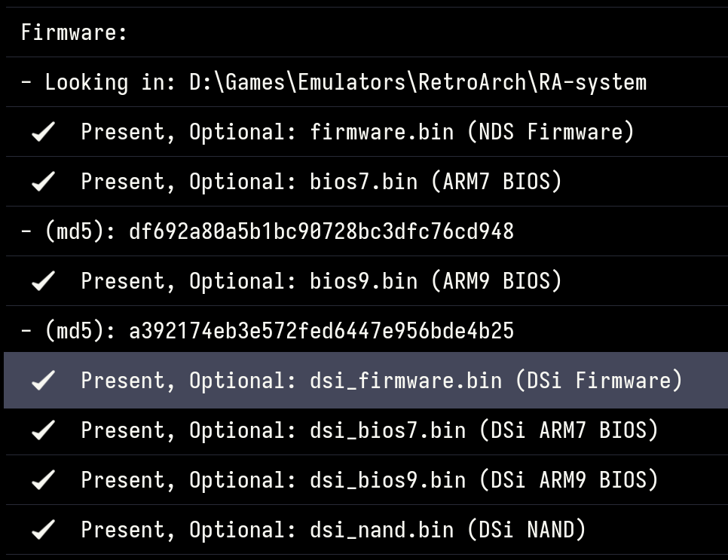This screenshot has width=728, height=560.
Task: Select the dsi_bios9.bin (DSi ARM9 BIOS) entry
Action: coord(367,479)
